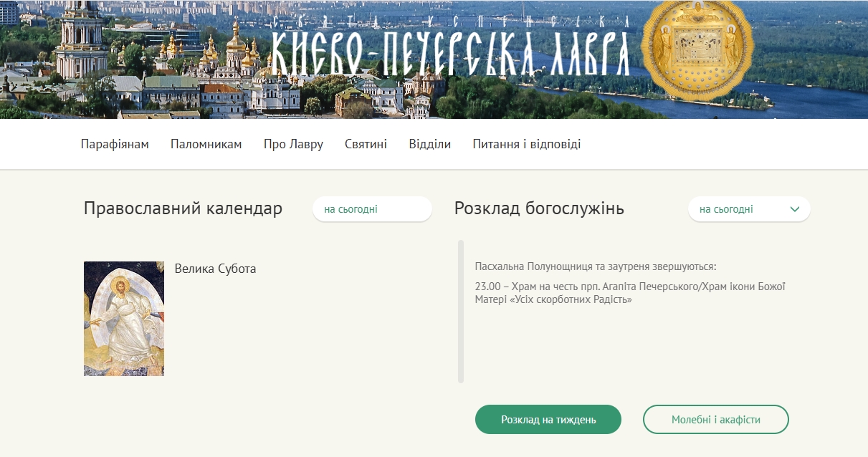The width and height of the screenshot is (868, 457).
Task: Click the 23.00 service schedule entry text
Action: (x=629, y=293)
